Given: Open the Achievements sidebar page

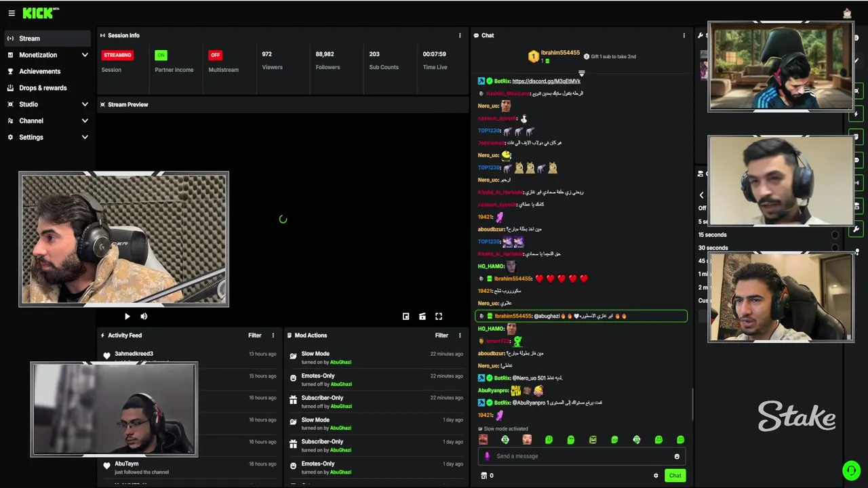Looking at the screenshot, I should (x=46, y=71).
